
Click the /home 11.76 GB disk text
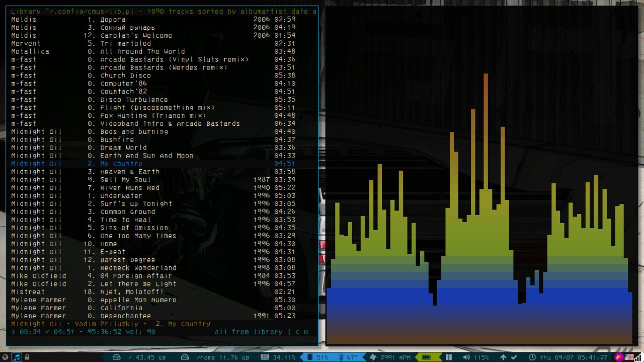pos(222,357)
